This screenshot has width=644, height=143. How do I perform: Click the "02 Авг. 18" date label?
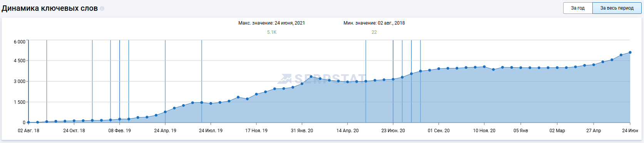(28, 131)
